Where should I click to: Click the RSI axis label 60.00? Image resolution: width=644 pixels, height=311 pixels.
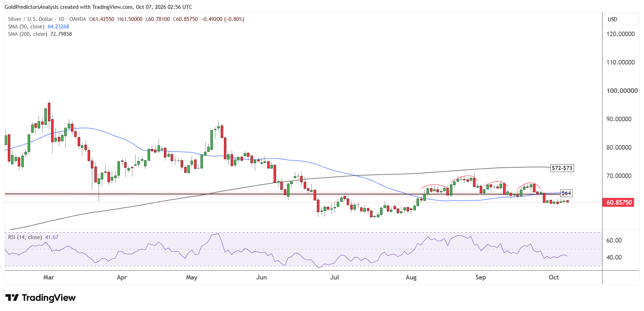click(x=614, y=240)
